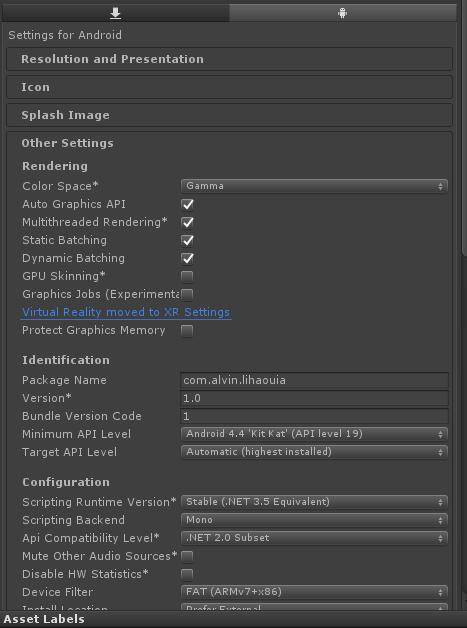Screen dimensions: 467x628
Task: Open Target API Level dropdown
Action: 314,452
